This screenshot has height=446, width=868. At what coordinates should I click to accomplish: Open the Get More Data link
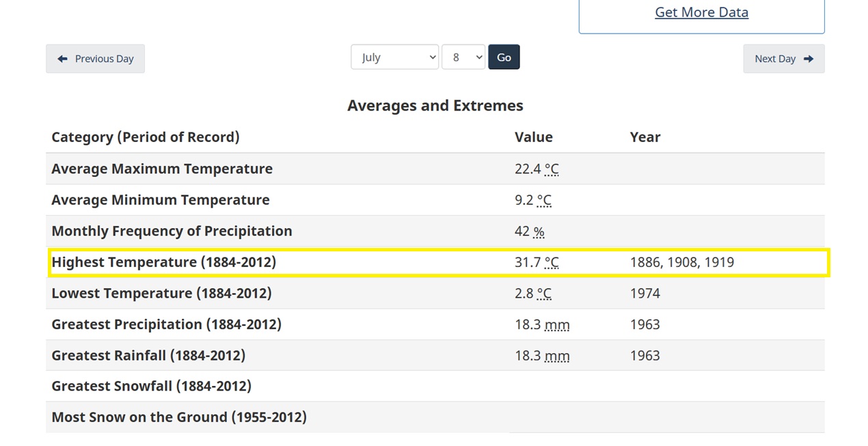[701, 12]
